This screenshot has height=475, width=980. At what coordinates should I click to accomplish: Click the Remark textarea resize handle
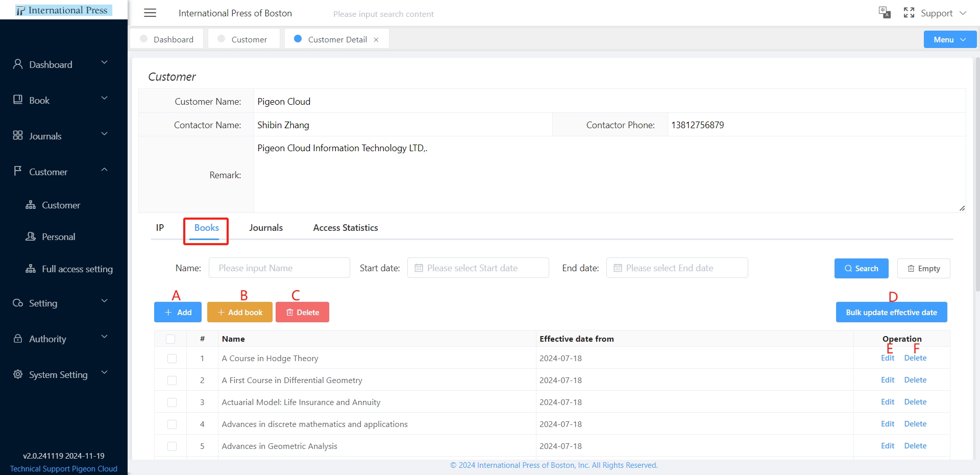click(962, 208)
